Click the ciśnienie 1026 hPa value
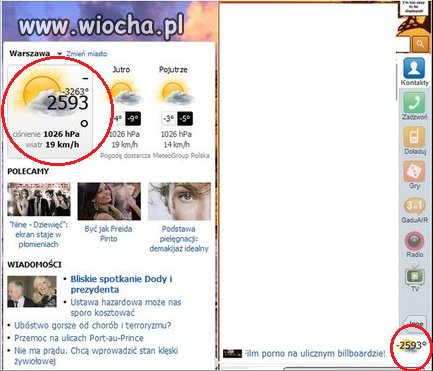This screenshot has height=371, width=433. [61, 134]
